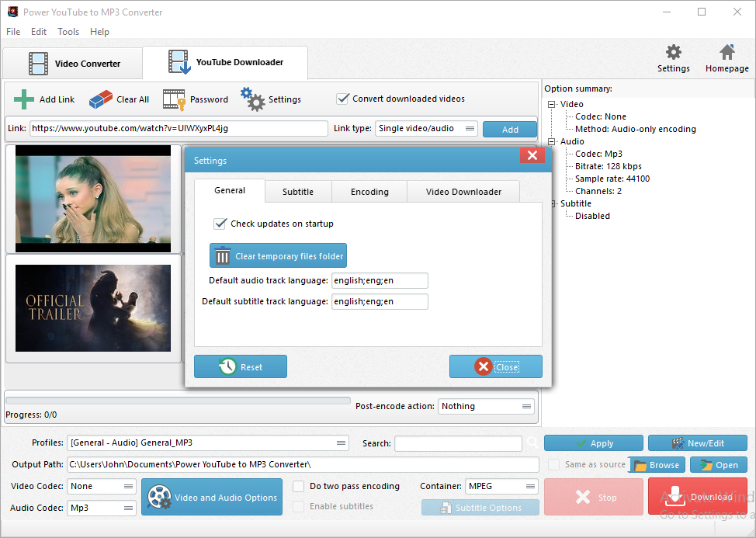Click the Apply button label
Image resolution: width=756 pixels, height=538 pixels.
[x=602, y=443]
